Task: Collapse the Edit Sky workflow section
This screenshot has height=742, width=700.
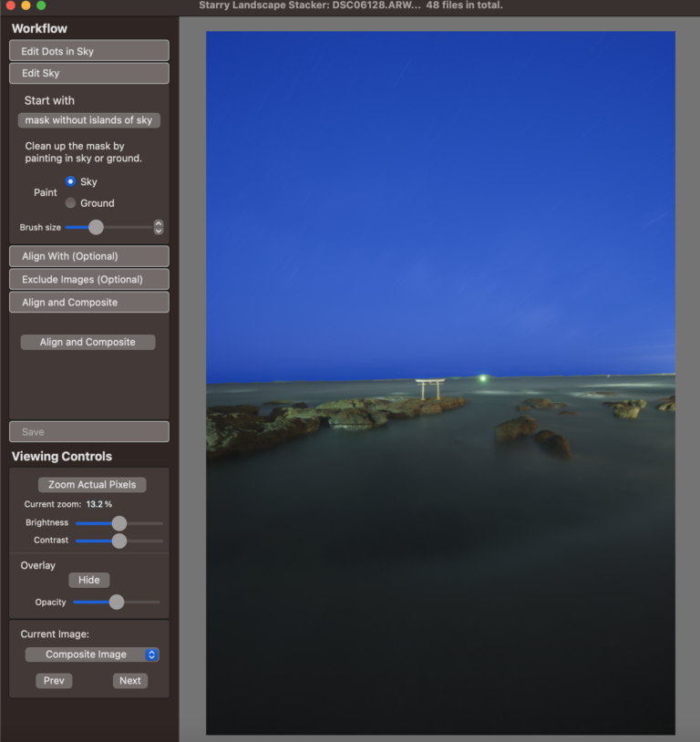Action: click(88, 73)
